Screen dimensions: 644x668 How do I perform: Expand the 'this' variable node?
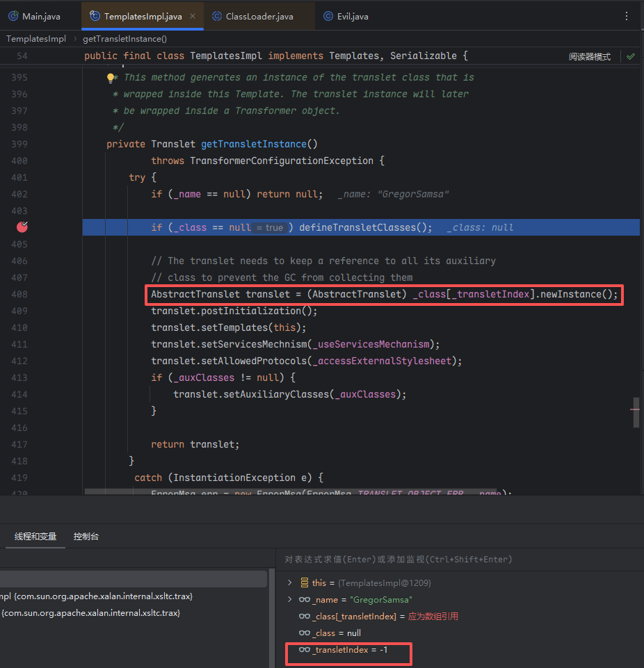click(x=290, y=583)
